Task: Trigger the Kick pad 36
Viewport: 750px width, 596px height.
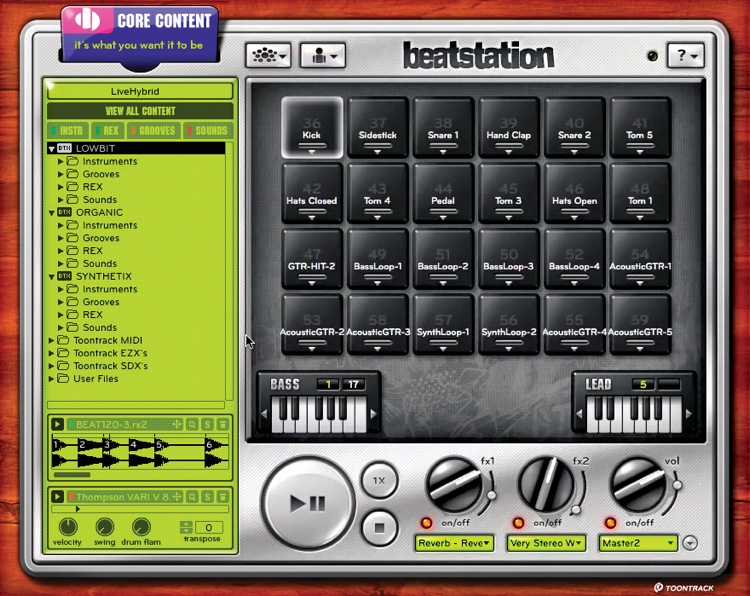Action: coord(312,127)
